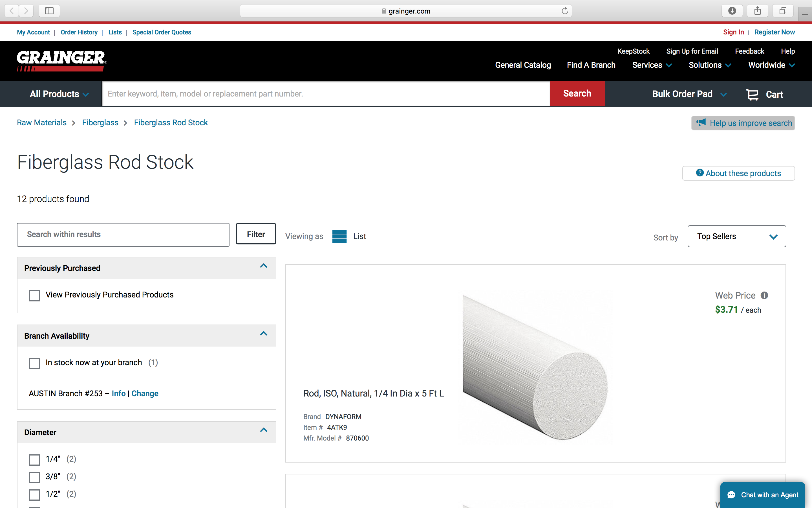
Task: Open the Top Sellers sort dropdown
Action: (736, 236)
